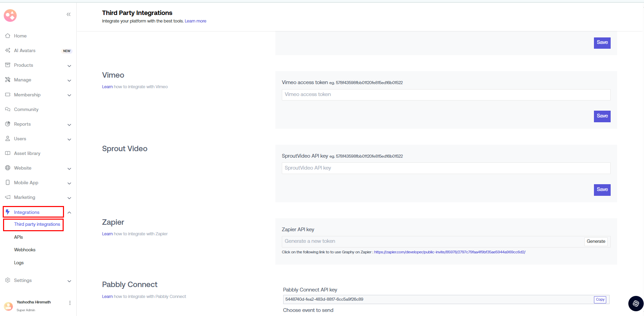The image size is (644, 316).
Task: Go to the APIs submenu item
Action: click(19, 237)
